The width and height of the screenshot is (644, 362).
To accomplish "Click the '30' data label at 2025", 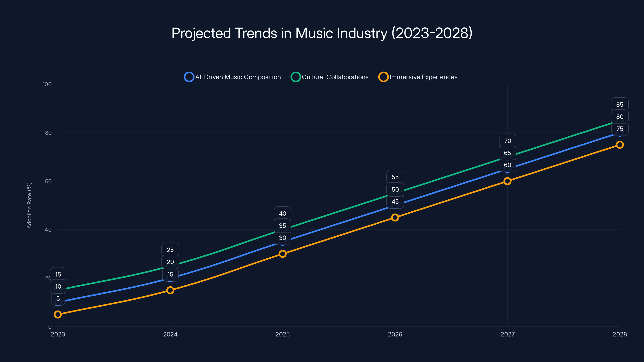I will click(x=283, y=238).
